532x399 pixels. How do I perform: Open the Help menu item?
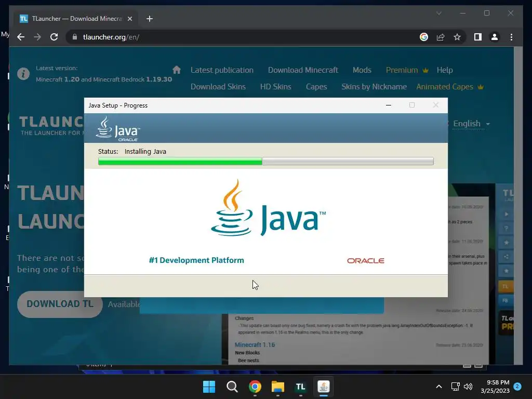click(x=445, y=70)
